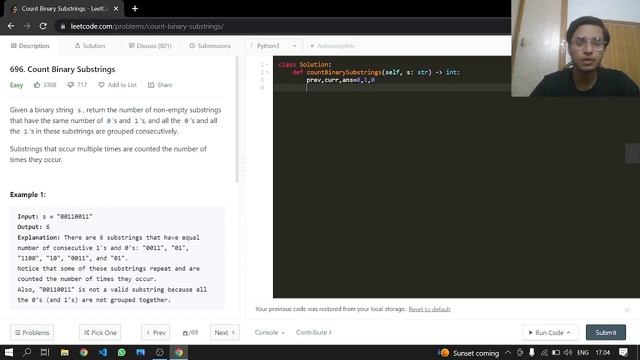Expand the Console panel
Screen dimensions: 640x360
pyautogui.click(x=269, y=333)
